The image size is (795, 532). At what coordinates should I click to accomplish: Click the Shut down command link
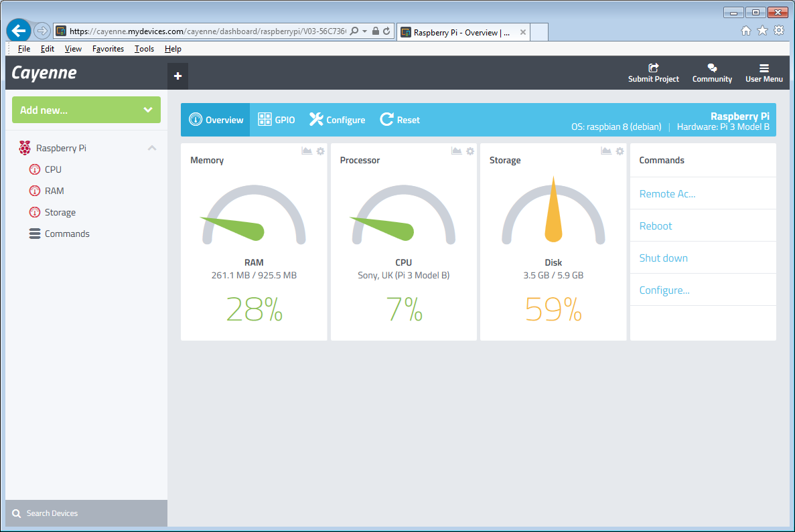coord(663,258)
